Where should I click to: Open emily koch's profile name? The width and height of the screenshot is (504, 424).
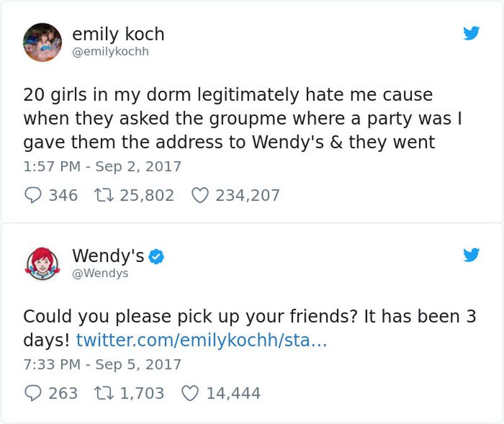(117, 35)
